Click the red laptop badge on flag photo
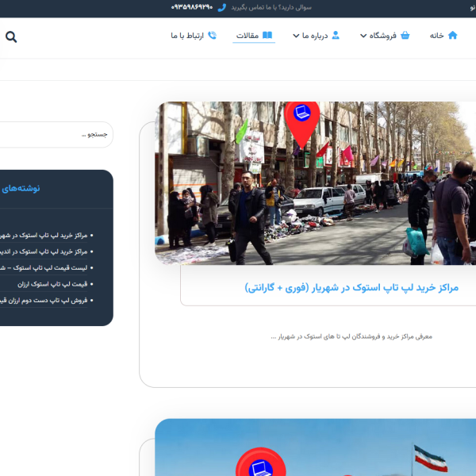The width and height of the screenshot is (476, 476). [261, 462]
